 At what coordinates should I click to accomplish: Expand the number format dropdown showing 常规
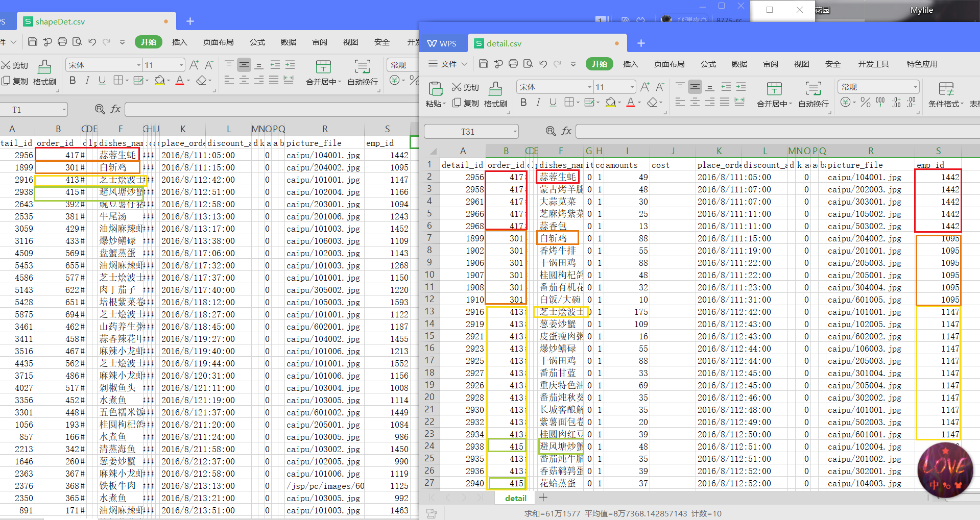[914, 87]
